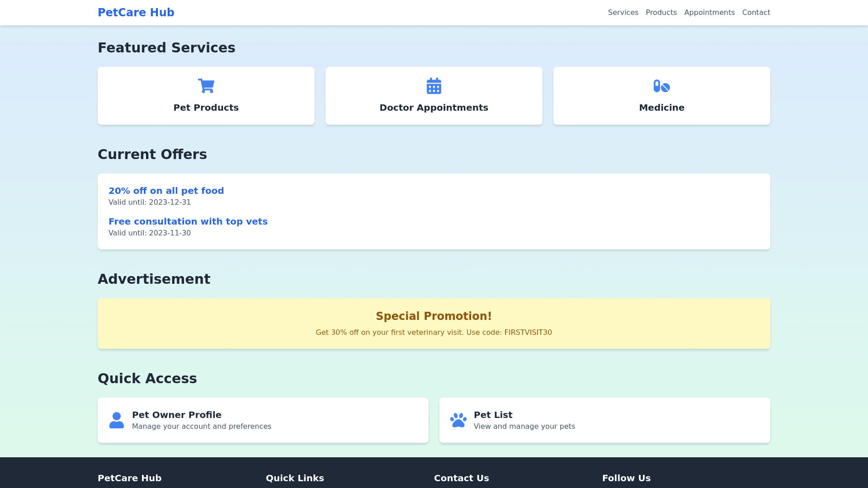The width and height of the screenshot is (868, 488).
Task: Click the shopping cart icon
Action: click(206, 85)
